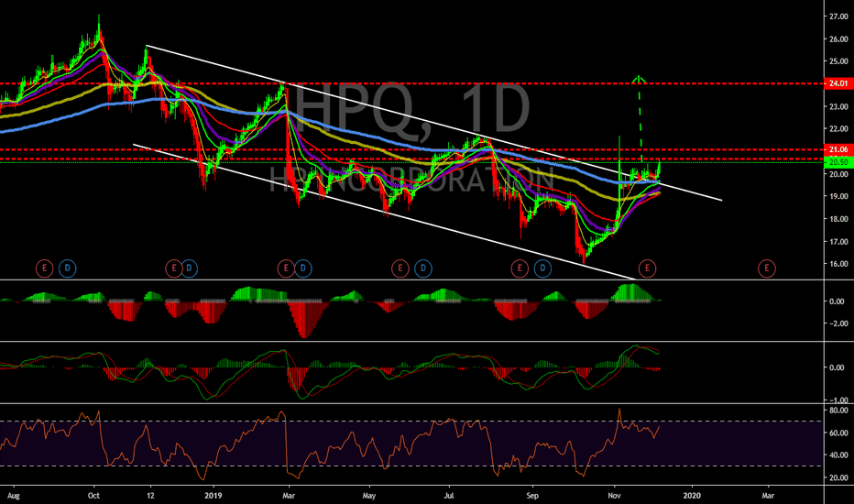Click the Aug label on the time axis
The image size is (854, 504).
[x=14, y=496]
